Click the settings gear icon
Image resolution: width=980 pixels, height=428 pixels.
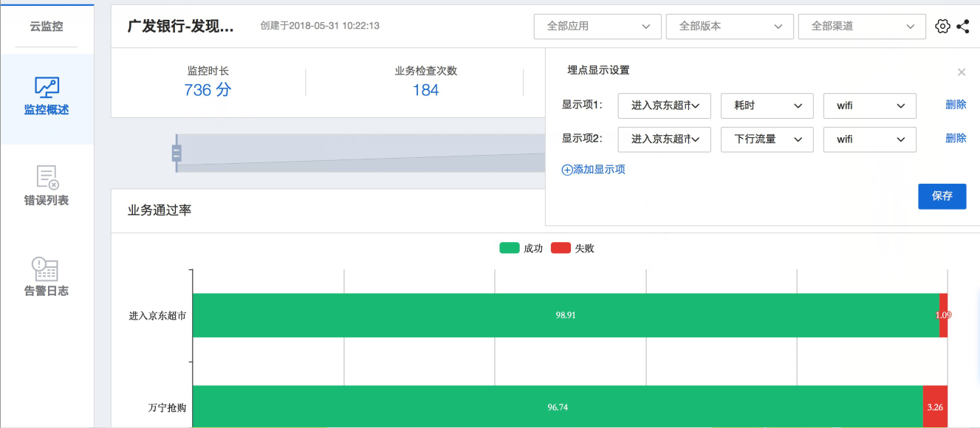tap(942, 27)
